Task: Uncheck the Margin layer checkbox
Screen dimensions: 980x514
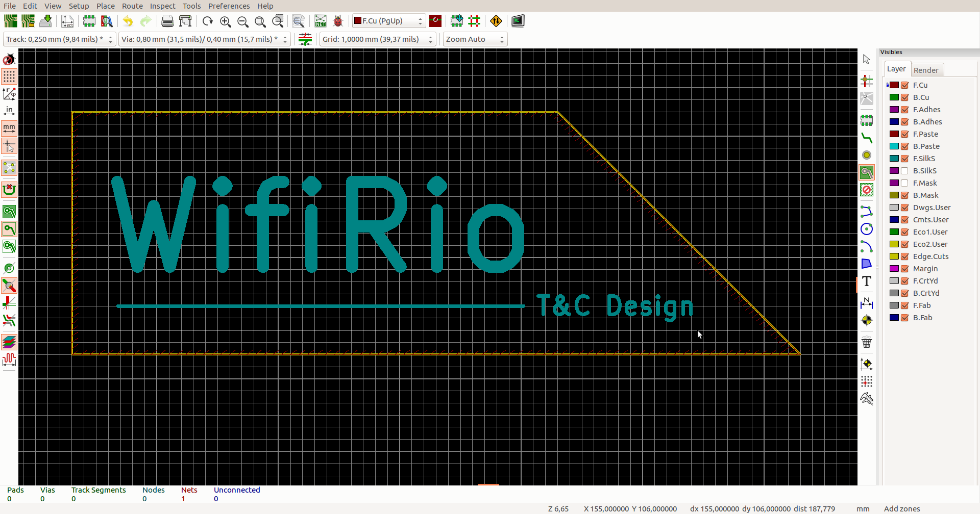Action: pos(905,269)
